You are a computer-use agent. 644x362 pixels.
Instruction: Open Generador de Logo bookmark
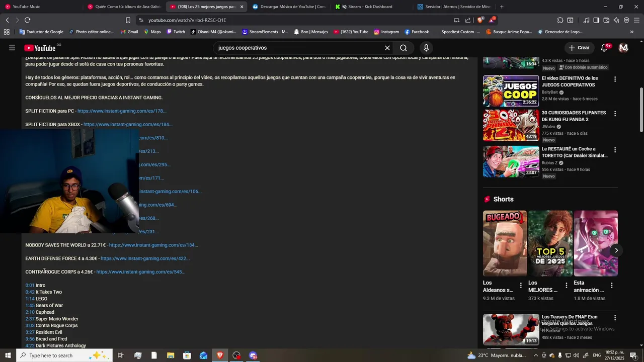(x=560, y=32)
